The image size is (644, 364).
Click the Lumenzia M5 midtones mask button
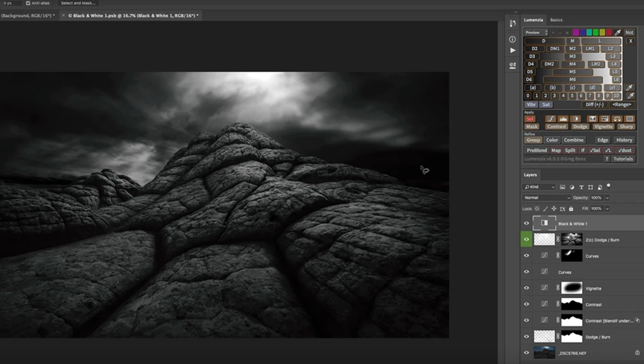[x=573, y=72]
